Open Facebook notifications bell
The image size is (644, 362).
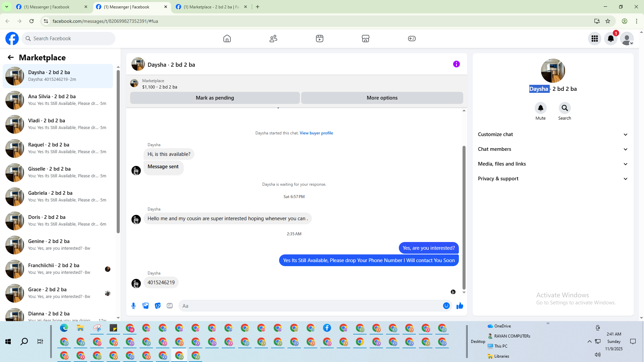(610, 39)
